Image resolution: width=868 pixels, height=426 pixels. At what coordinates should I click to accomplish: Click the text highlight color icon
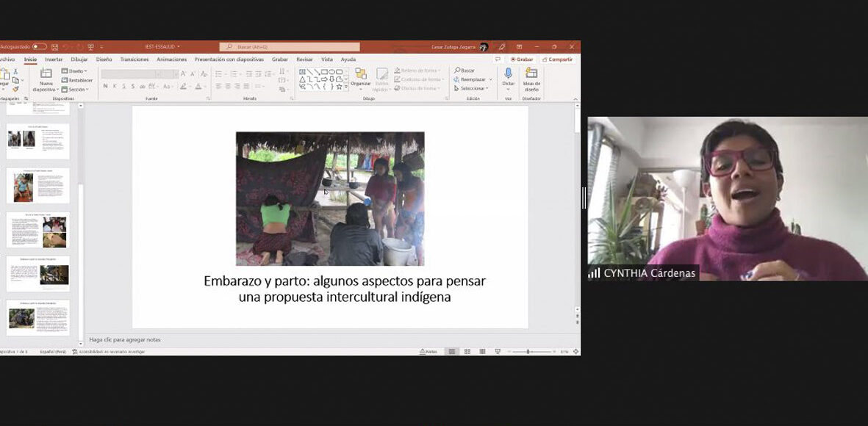tap(183, 87)
